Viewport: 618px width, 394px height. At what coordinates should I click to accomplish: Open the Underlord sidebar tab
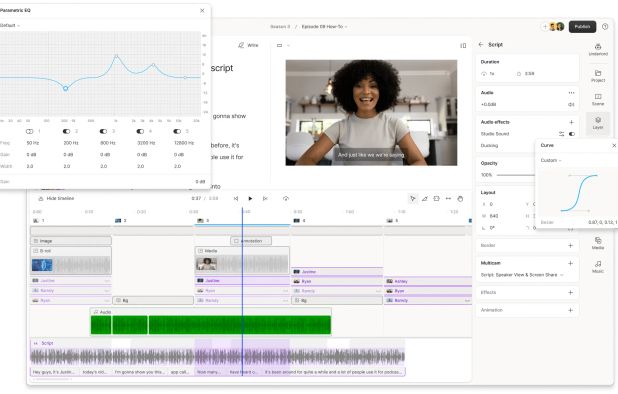coord(598,50)
